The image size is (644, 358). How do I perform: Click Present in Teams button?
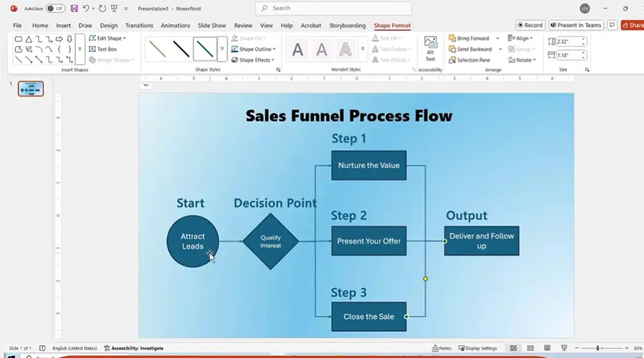[575, 25]
